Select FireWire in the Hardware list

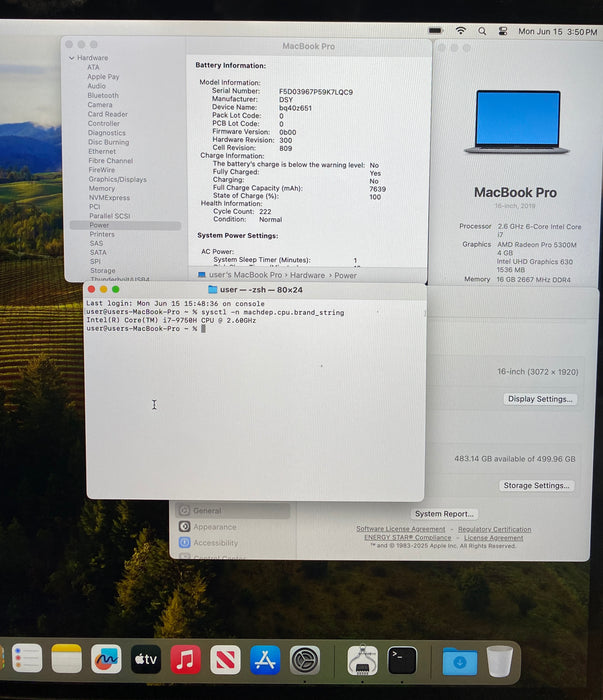[x=102, y=170]
